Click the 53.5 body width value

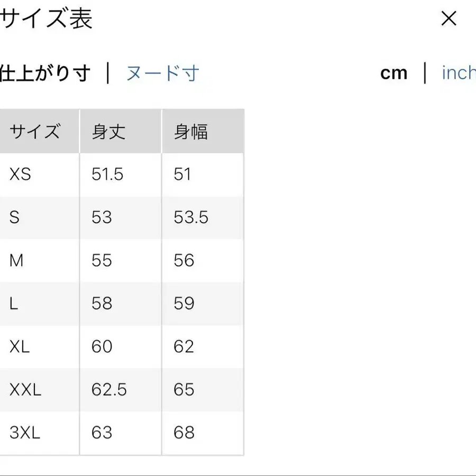191,217
